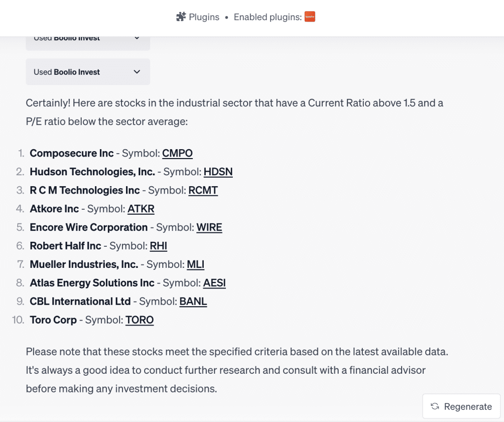Open the CMPO stock symbol link
This screenshot has width=504, height=422.
point(177,153)
